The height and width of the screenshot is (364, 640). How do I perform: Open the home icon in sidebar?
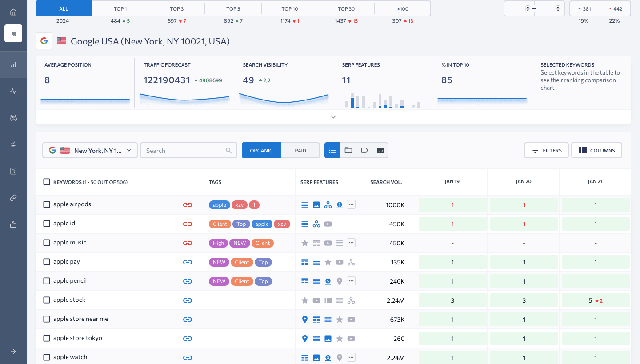[13, 12]
